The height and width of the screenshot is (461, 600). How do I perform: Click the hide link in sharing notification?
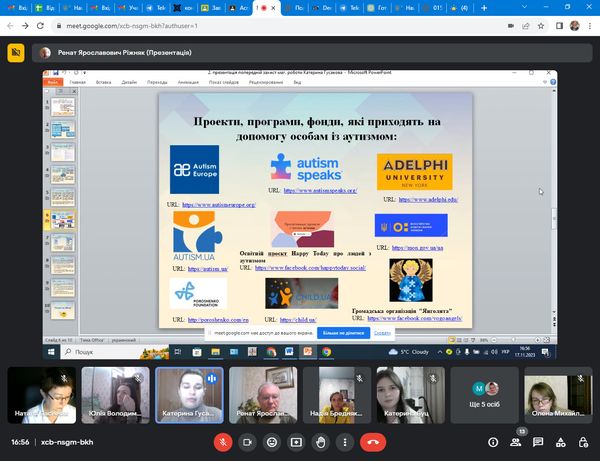click(382, 335)
